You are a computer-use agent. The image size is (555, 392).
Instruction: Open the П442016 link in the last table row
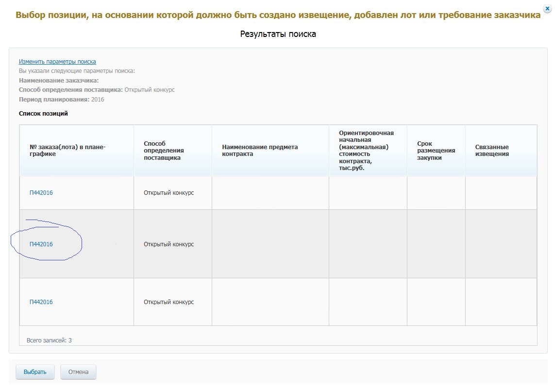tap(41, 302)
